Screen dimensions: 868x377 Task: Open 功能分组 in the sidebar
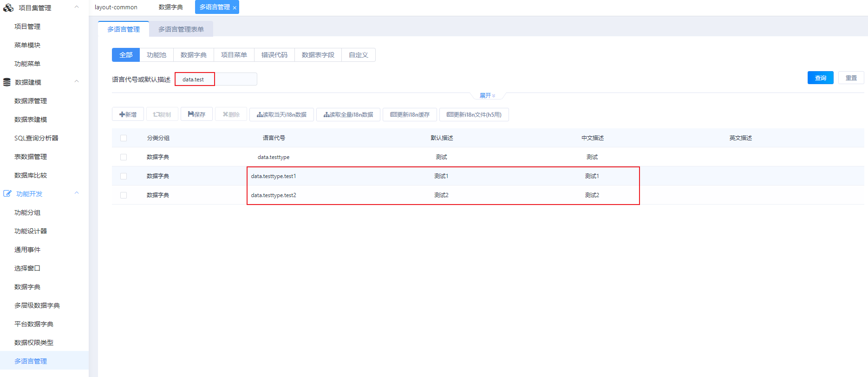(x=27, y=212)
